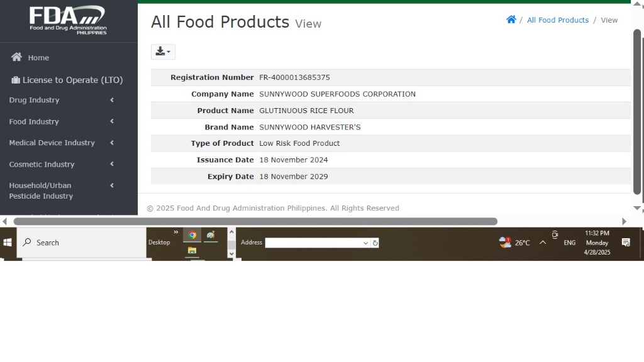Click the taskbar Search box
The width and height of the screenshot is (644, 362).
(82, 243)
